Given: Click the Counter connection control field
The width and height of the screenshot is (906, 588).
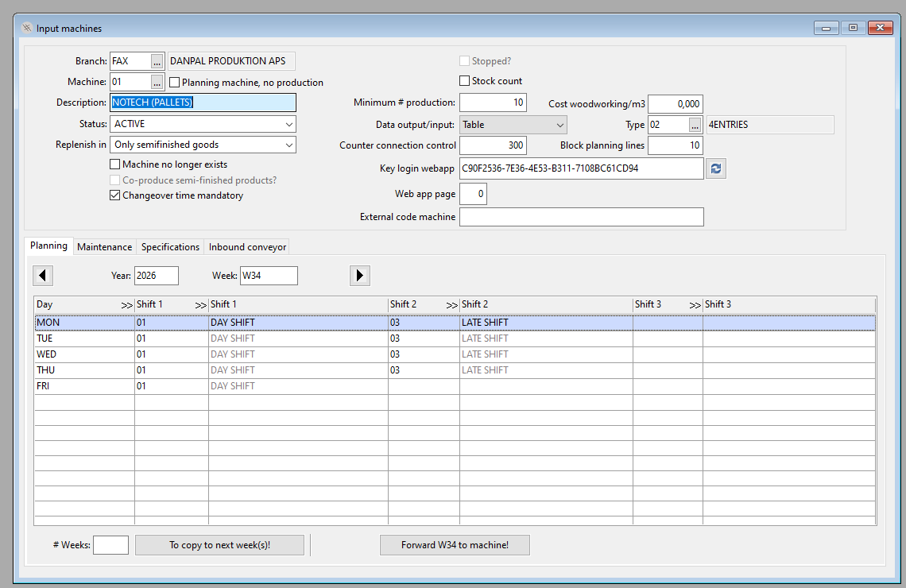Looking at the screenshot, I should 493,145.
